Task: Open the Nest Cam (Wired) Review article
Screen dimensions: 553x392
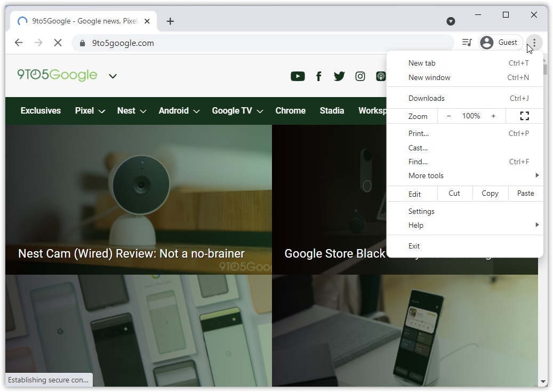Action: pos(131,253)
